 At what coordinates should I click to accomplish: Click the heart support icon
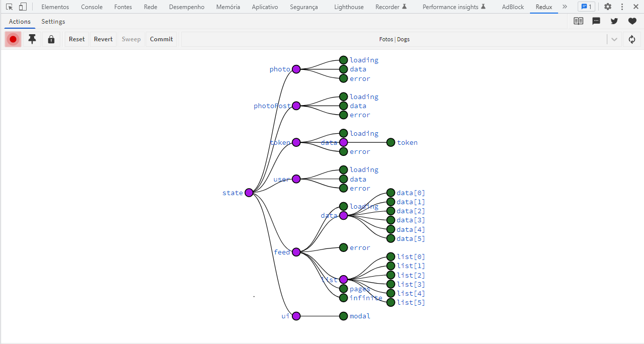pyautogui.click(x=631, y=21)
